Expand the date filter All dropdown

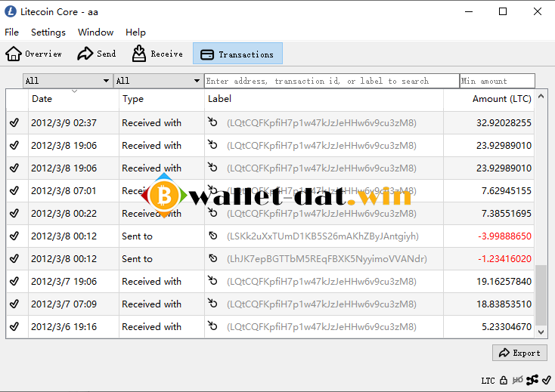pyautogui.click(x=67, y=81)
